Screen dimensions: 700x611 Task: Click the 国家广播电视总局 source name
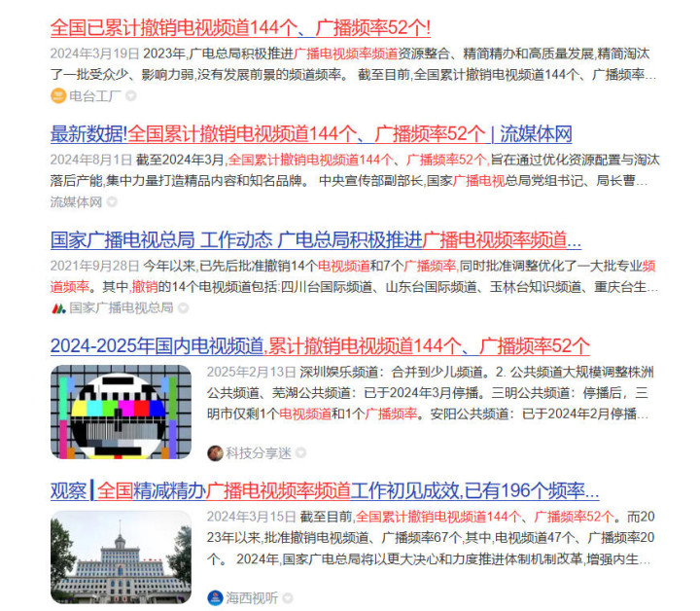click(122, 307)
